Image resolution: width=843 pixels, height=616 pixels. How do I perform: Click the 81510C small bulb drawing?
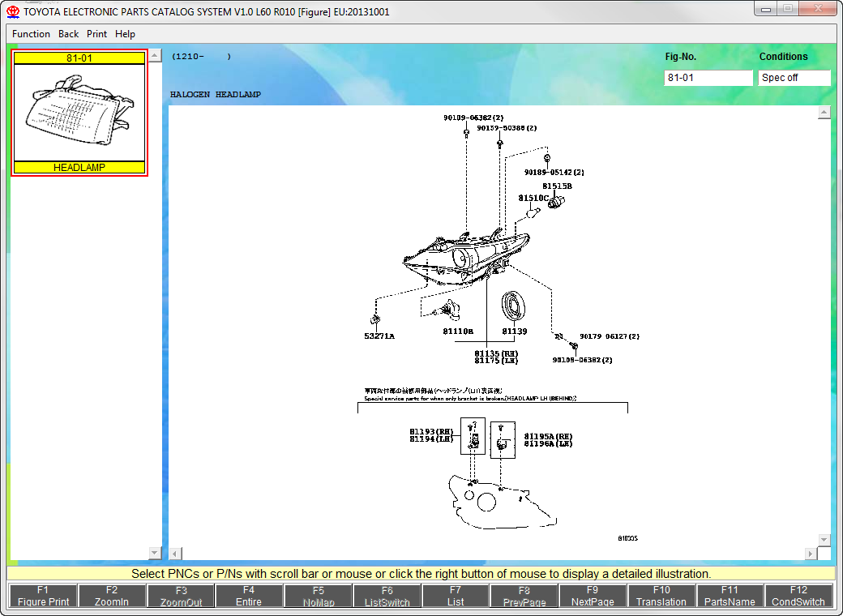pyautogui.click(x=533, y=213)
